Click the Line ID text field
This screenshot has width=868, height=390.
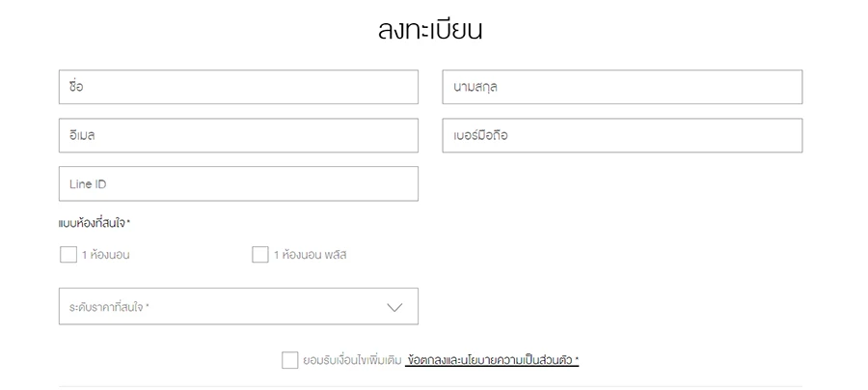pyautogui.click(x=238, y=183)
